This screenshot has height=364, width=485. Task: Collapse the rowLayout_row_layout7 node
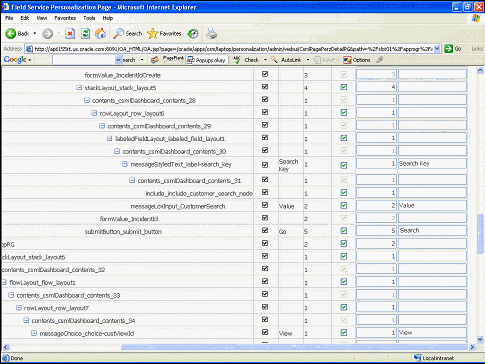(x=19, y=308)
